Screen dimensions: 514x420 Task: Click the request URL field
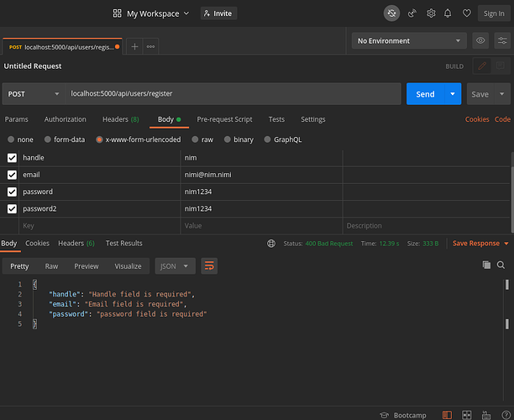click(x=233, y=94)
